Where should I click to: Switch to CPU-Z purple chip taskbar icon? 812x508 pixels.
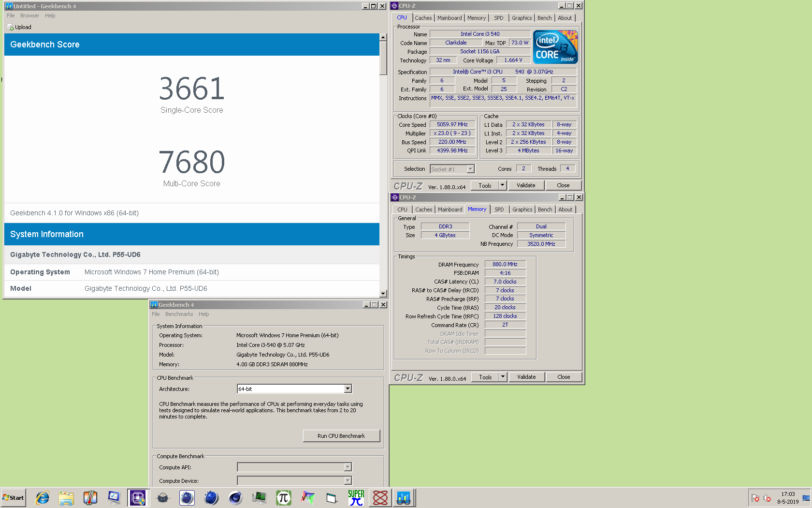pos(138,497)
